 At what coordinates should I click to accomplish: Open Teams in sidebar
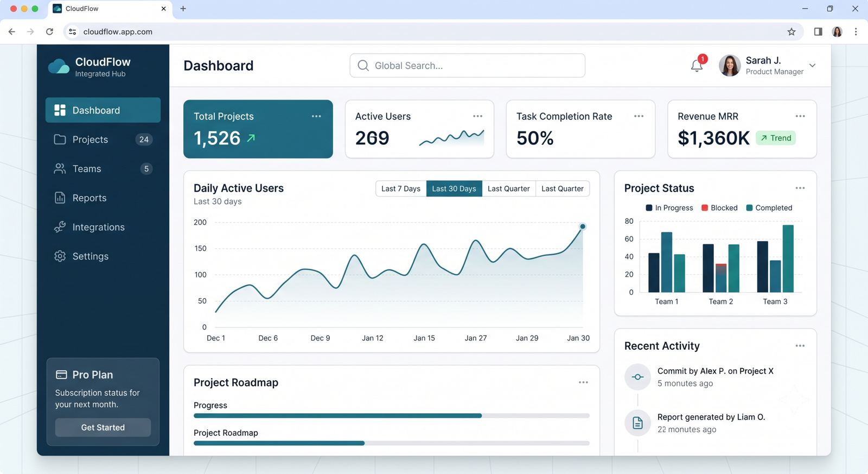tap(103, 169)
